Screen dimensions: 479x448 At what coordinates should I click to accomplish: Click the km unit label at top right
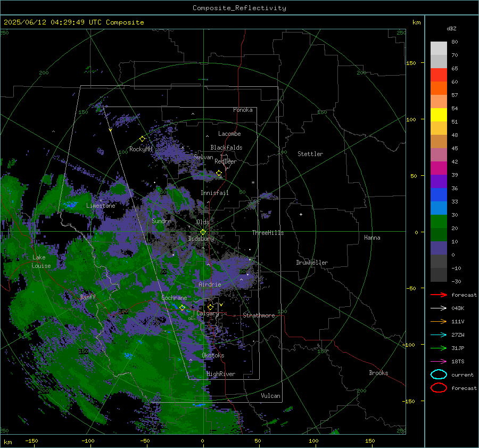pyautogui.click(x=416, y=22)
